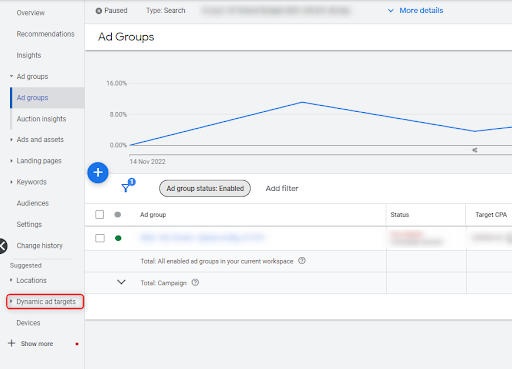The image size is (512, 369).
Task: Open Overview in the sidebar
Action: (31, 13)
